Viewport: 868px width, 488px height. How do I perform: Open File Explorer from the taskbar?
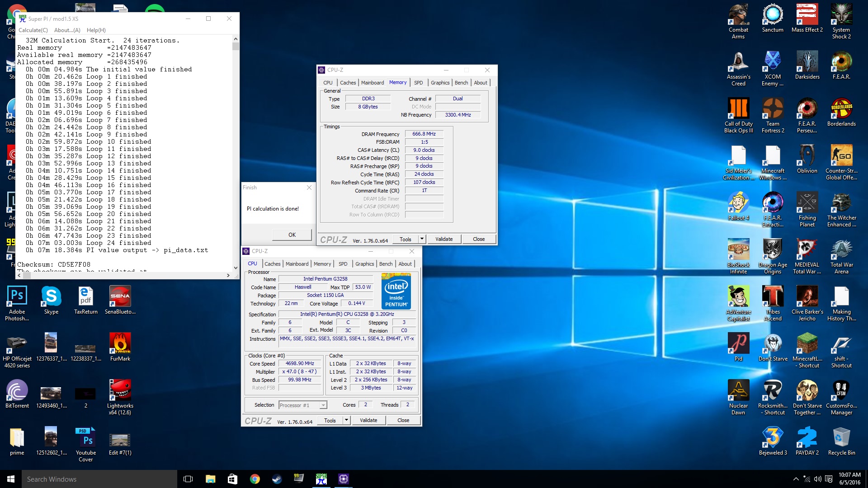[210, 479]
